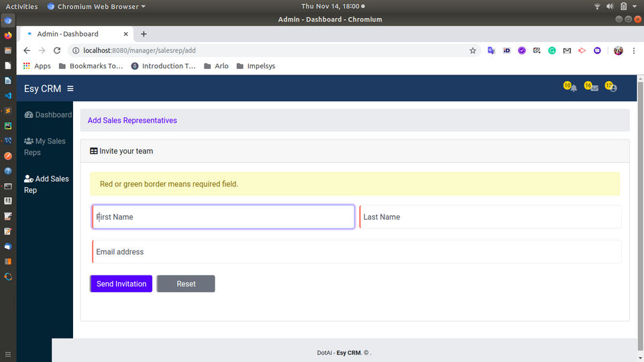
Task: Click the Reset button
Action: 186,284
